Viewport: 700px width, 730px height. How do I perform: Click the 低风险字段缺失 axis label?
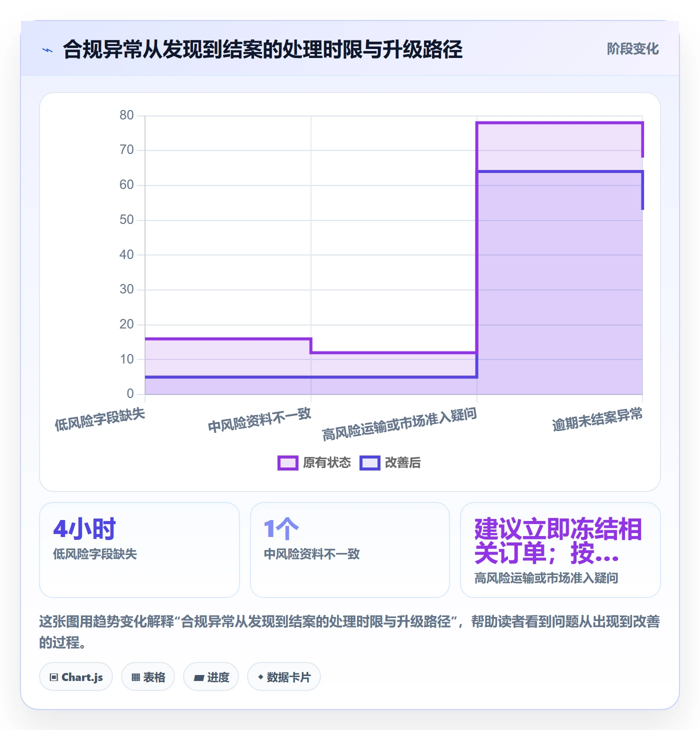tap(100, 419)
